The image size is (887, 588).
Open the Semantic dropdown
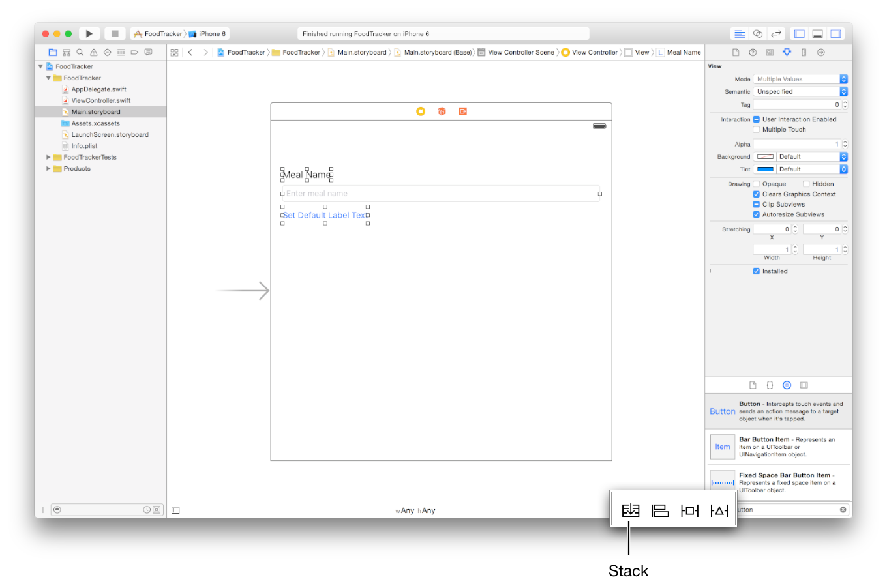tap(801, 92)
